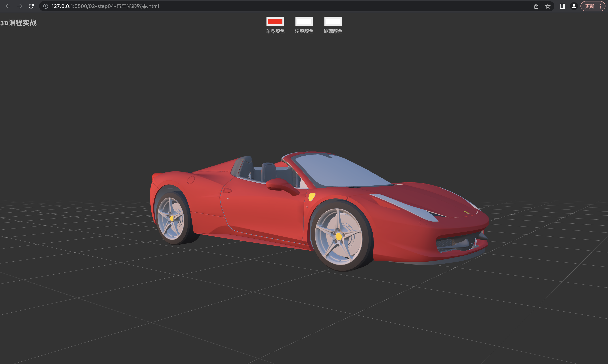Open the 玻璃颜色 white color picker
The image size is (608, 364).
tap(333, 22)
